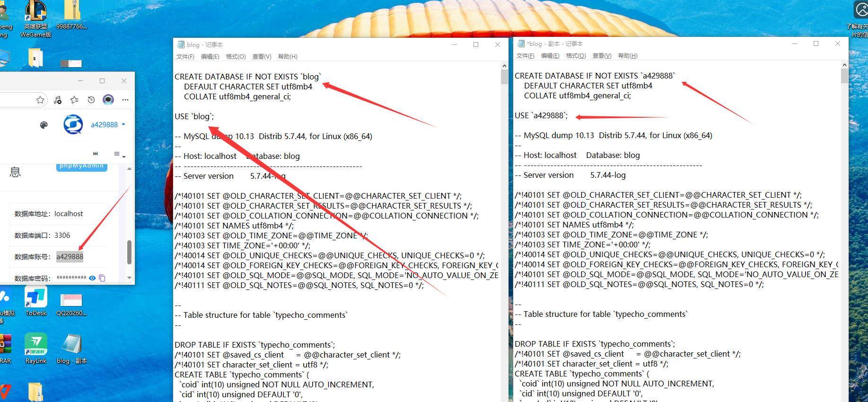Open the RayLink desktop shortcut

pyautogui.click(x=36, y=349)
